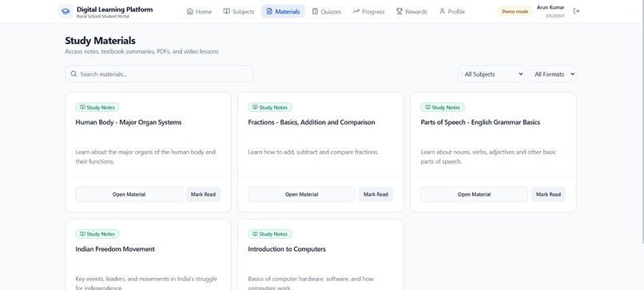Click the Human Body - Major Organ Systems title
This screenshot has width=644, height=290.
(129, 122)
